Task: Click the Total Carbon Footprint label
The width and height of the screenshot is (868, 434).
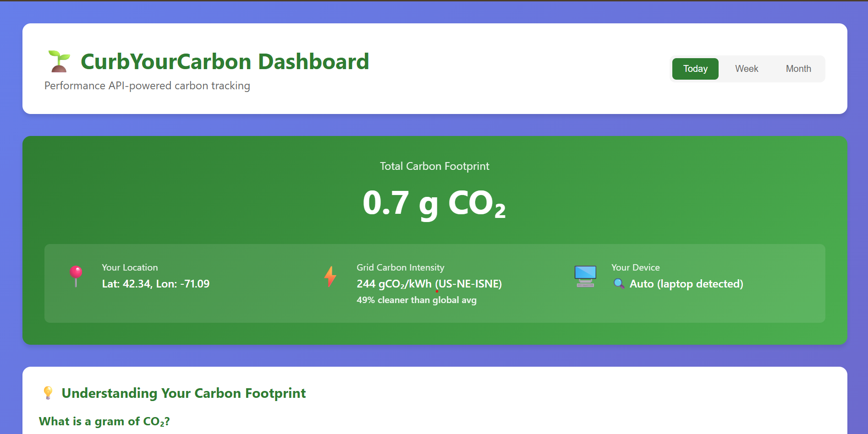Action: tap(434, 166)
